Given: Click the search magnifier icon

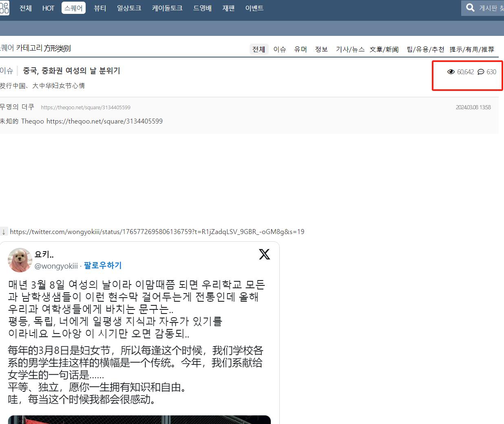Looking at the screenshot, I should tap(470, 8).
